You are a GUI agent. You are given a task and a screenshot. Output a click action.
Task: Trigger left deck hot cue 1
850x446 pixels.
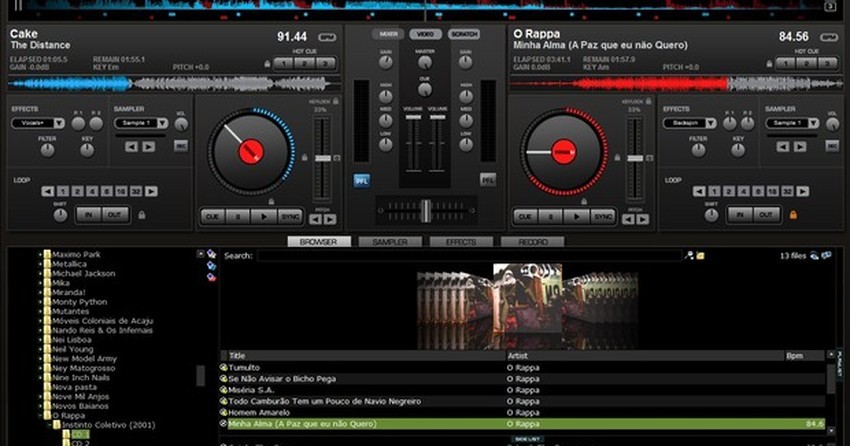(x=284, y=63)
